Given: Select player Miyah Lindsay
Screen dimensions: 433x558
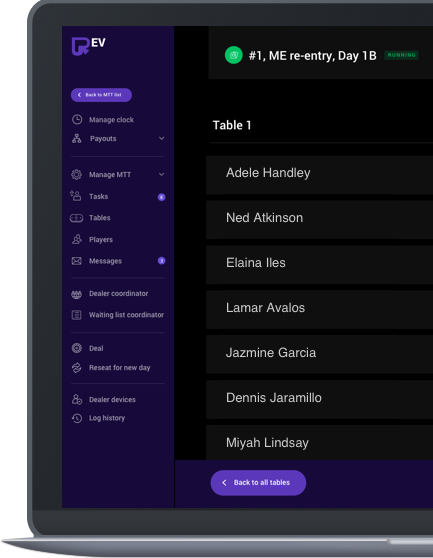Looking at the screenshot, I should coord(320,442).
